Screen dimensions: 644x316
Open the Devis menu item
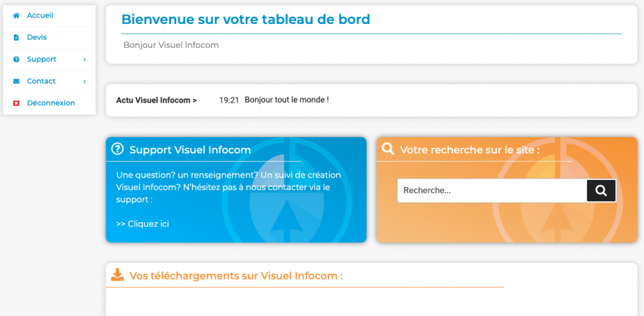37,37
